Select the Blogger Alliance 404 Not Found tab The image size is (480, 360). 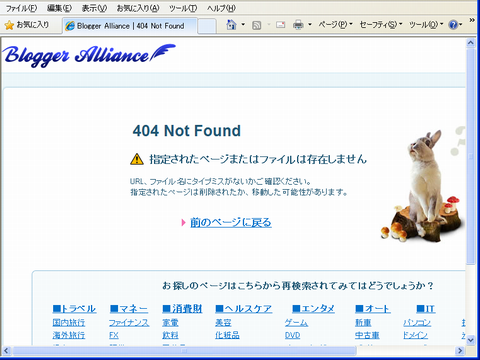point(130,26)
